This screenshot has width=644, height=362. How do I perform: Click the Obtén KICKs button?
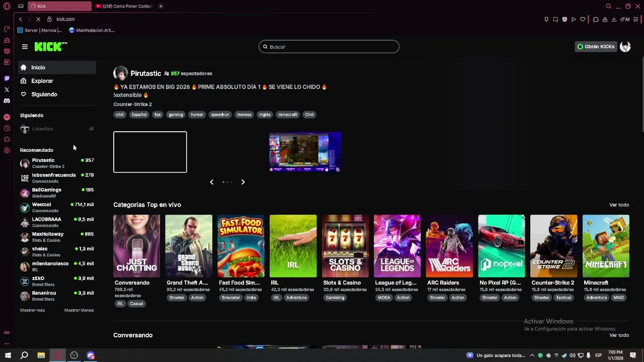click(596, 47)
